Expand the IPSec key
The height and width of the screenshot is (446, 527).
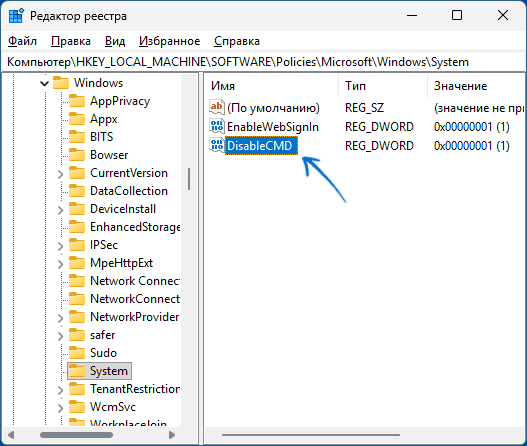(60, 246)
